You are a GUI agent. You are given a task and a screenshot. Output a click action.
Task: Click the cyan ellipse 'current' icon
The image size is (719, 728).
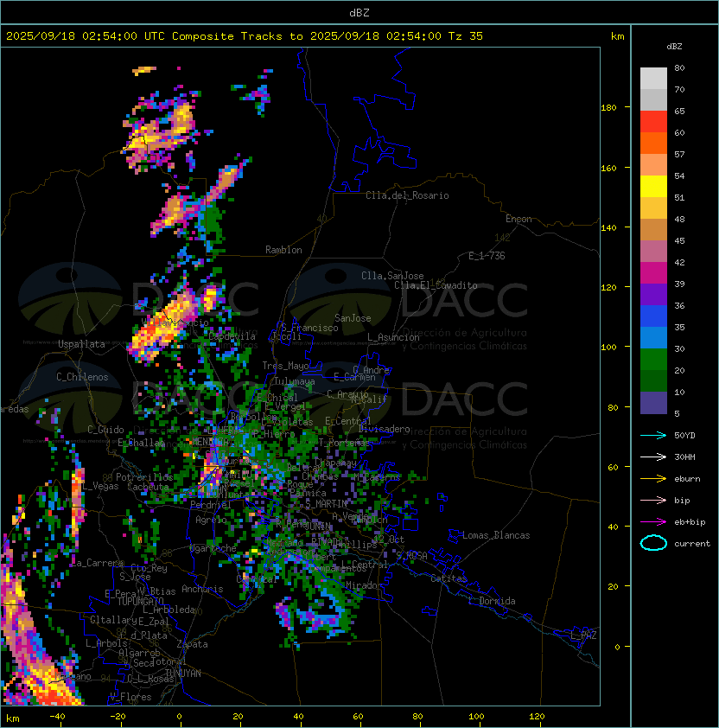click(653, 543)
